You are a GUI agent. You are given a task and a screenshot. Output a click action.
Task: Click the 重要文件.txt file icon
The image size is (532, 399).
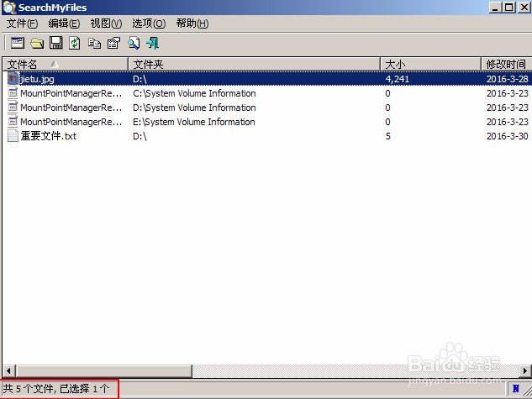click(13, 135)
